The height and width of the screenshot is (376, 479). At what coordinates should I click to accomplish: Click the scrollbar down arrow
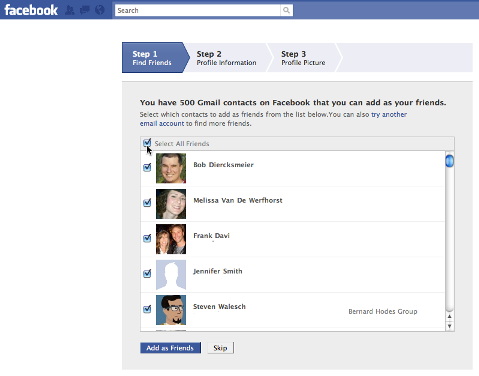click(450, 326)
